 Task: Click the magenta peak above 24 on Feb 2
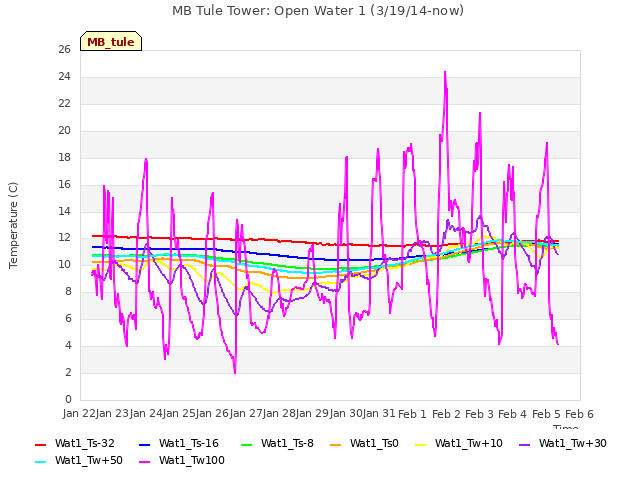coord(445,73)
